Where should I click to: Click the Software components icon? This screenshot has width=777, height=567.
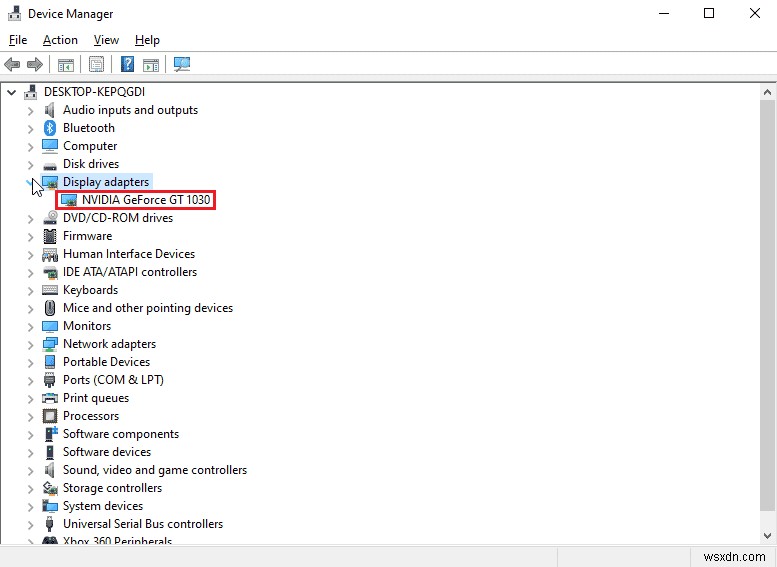point(51,434)
